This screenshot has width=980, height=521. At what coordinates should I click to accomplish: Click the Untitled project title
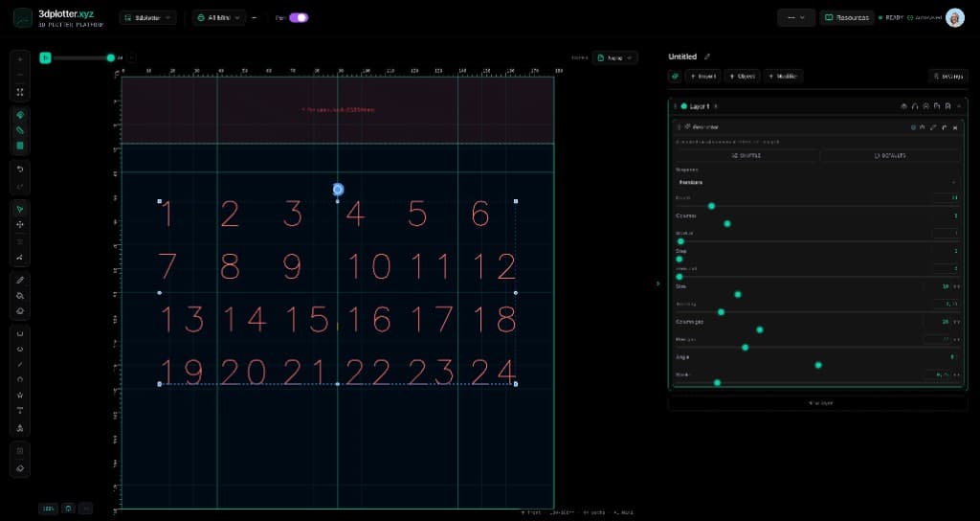point(682,57)
